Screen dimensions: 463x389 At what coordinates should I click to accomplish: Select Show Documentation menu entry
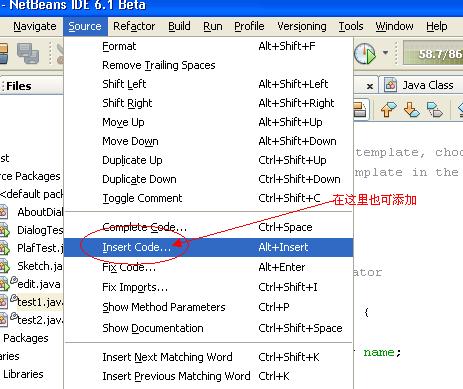coord(208,328)
